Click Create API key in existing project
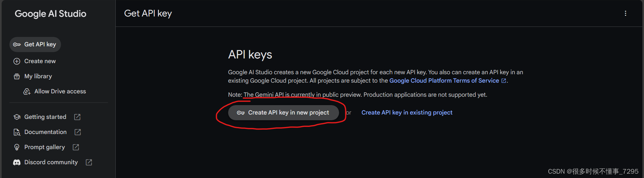The image size is (644, 178). (407, 113)
